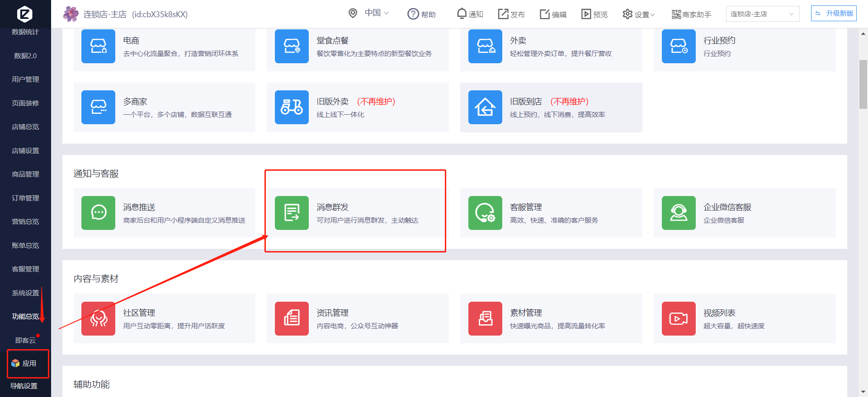Expand the 设置 settings dropdown
Image resolution: width=868 pixels, height=397 pixels.
638,14
